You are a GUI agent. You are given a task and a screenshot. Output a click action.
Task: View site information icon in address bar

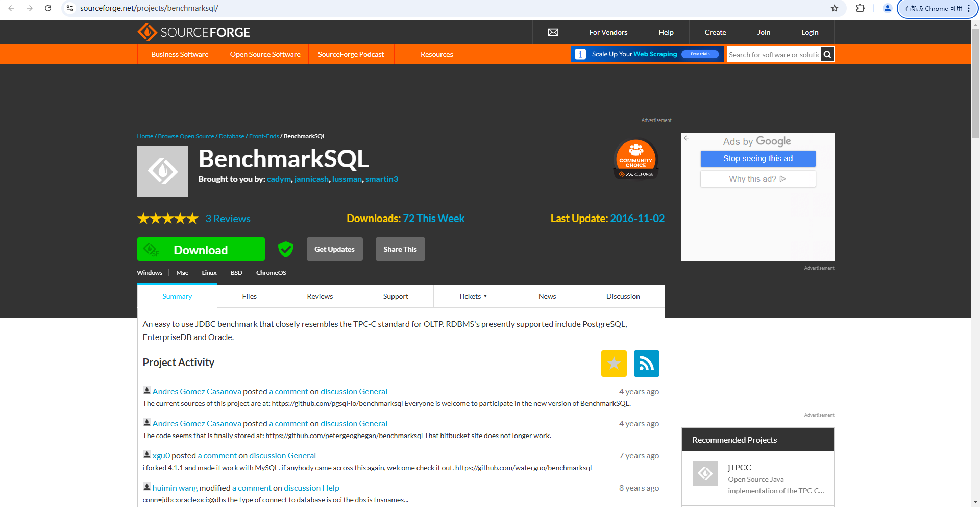(70, 8)
